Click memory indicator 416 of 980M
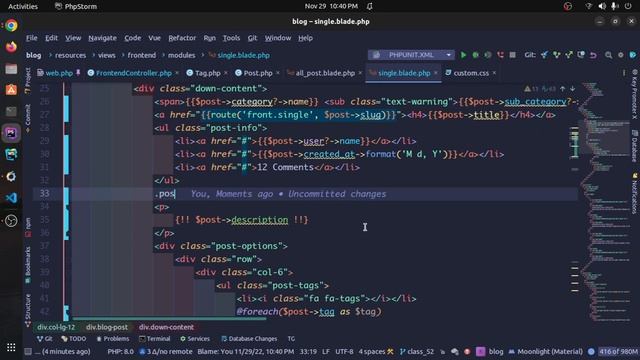Viewport: 640px width, 360px height. coord(618,351)
